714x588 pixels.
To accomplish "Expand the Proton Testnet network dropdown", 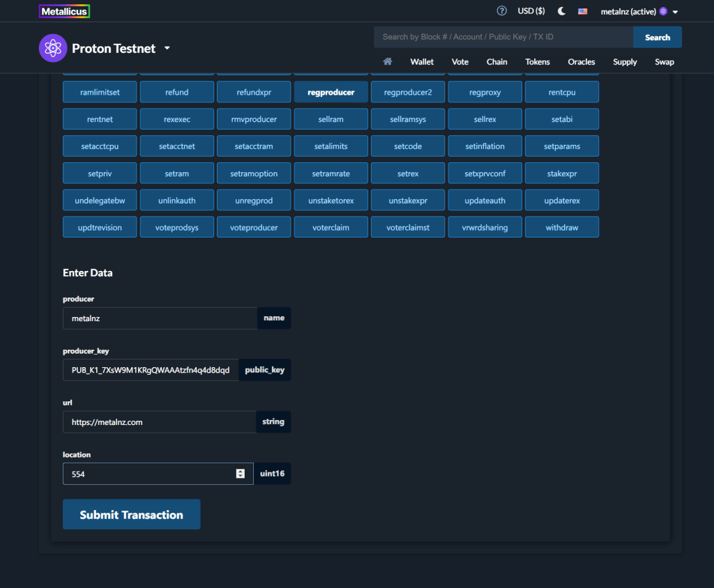I will 167,48.
